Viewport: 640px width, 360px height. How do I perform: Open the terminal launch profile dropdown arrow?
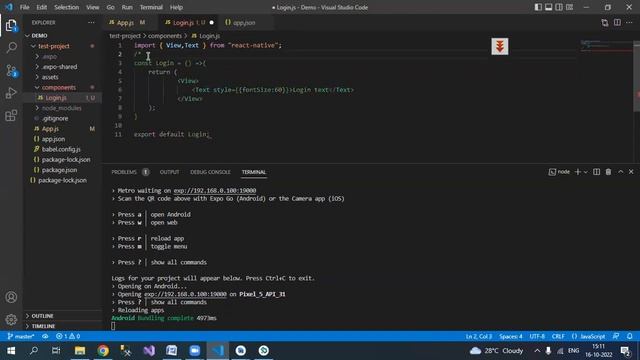tap(585, 172)
